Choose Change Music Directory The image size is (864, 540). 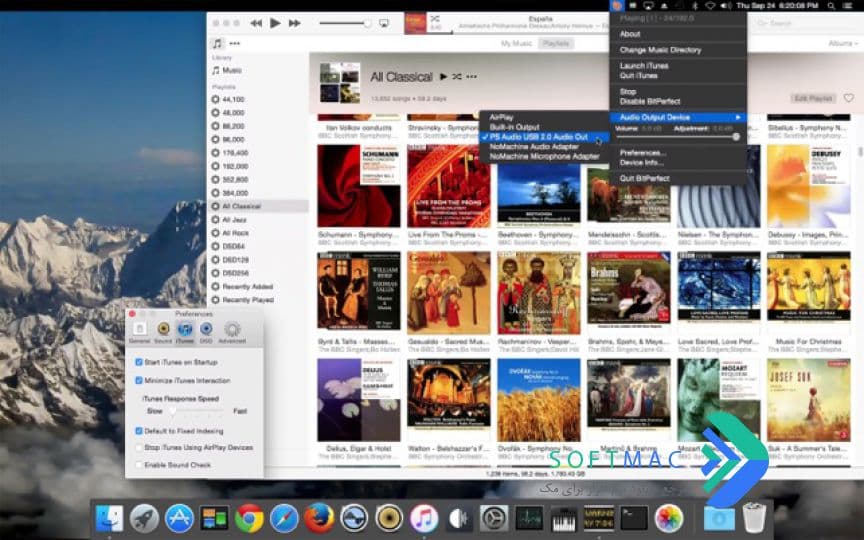[x=678, y=50]
